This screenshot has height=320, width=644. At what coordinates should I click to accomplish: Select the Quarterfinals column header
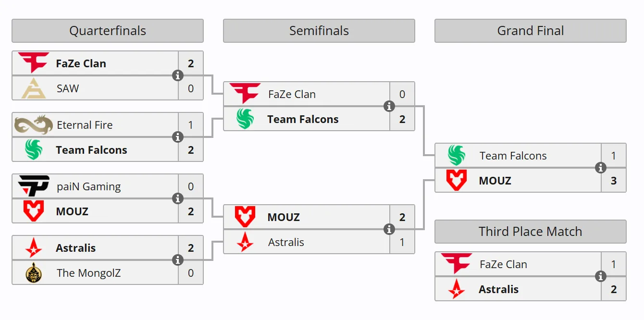pos(108,31)
